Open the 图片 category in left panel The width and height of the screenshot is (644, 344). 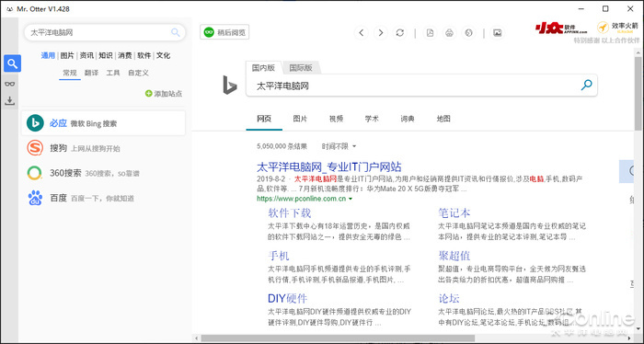[x=67, y=55]
